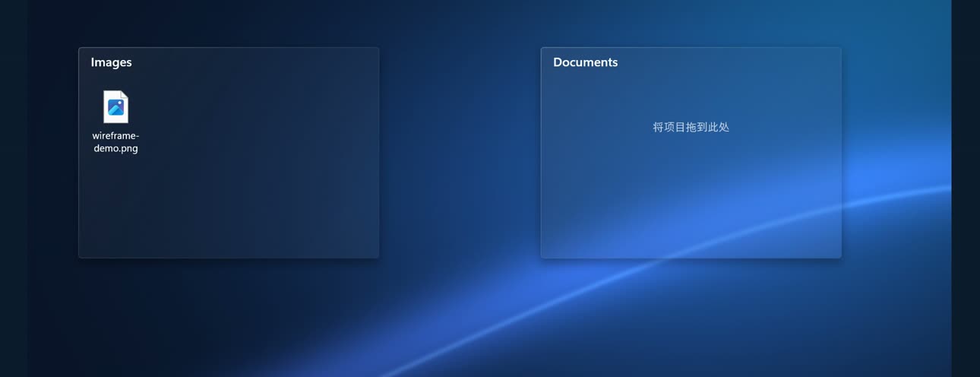Image resolution: width=980 pixels, height=377 pixels.
Task: Click the folded corner of the file icon
Action: tap(125, 94)
